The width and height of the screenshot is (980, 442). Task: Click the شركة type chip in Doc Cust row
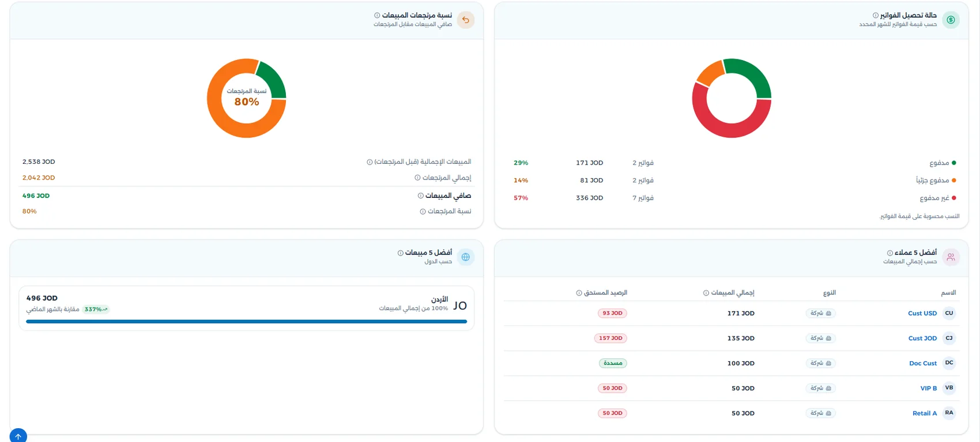coord(820,363)
